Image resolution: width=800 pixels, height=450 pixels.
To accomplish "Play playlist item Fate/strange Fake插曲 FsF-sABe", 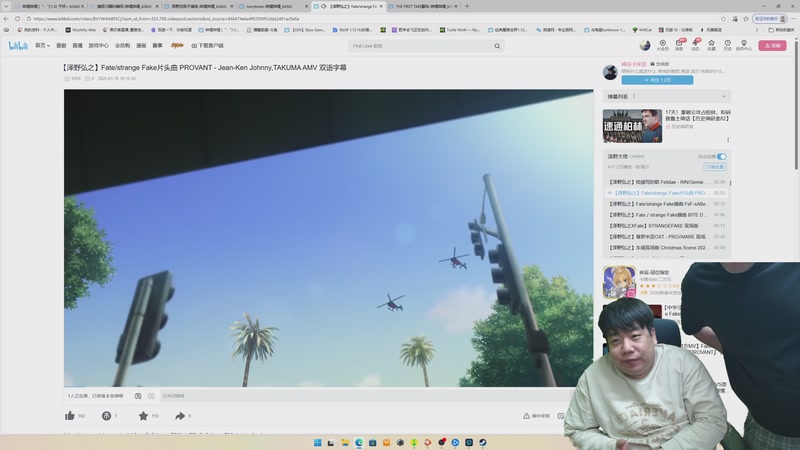I will (x=666, y=204).
